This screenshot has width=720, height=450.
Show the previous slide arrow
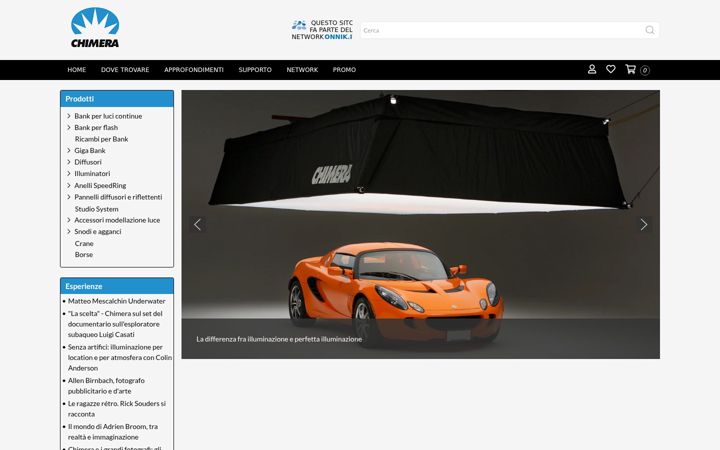coord(197,225)
